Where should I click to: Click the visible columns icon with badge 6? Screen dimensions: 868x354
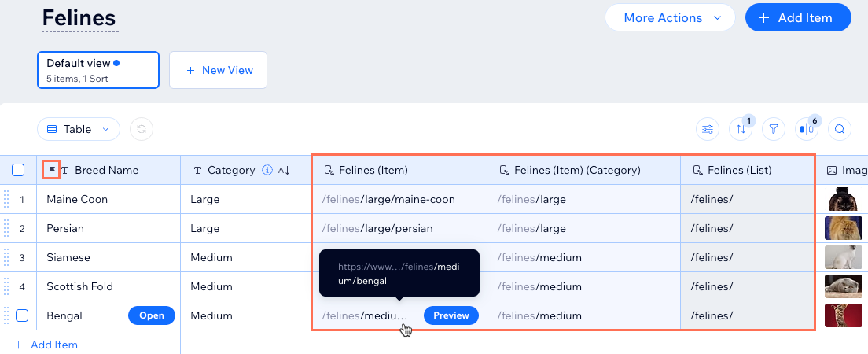tap(806, 129)
